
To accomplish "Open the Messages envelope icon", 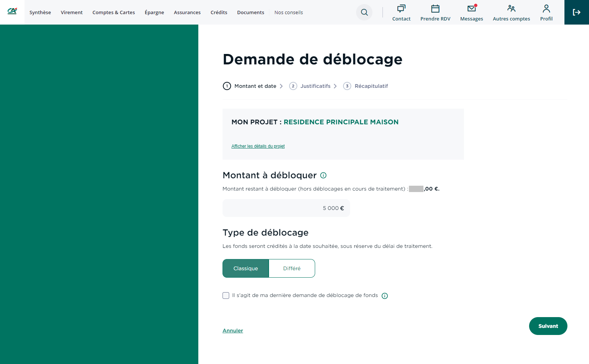I will 471,9.
